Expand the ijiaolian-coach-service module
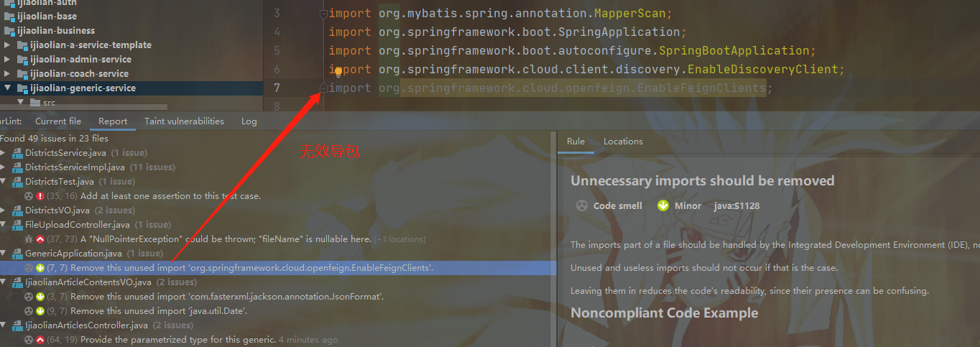This screenshot has width=980, height=347. pos(7,73)
